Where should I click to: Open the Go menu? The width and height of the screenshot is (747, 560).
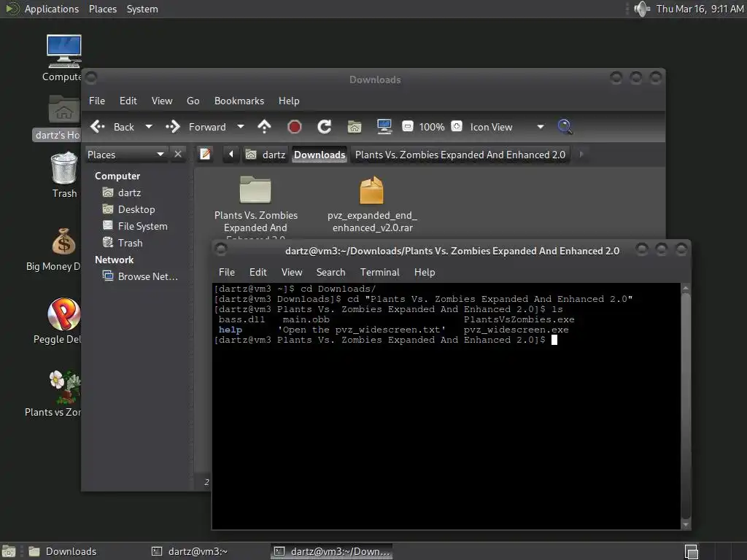tap(193, 101)
